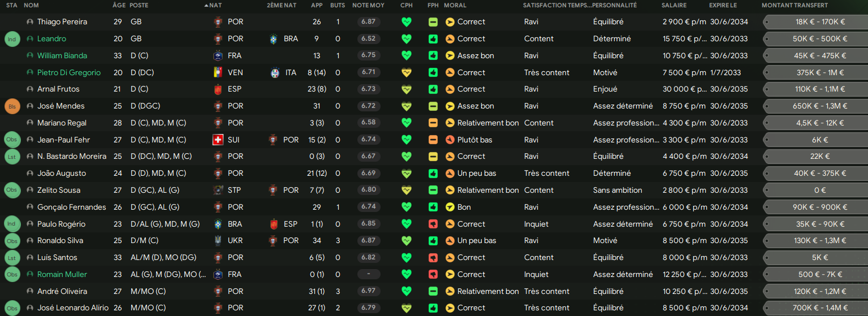Viewport: 868px width, 316px height.
Task: Click the Lst badge next to Luís Santos
Action: pyautogui.click(x=12, y=258)
